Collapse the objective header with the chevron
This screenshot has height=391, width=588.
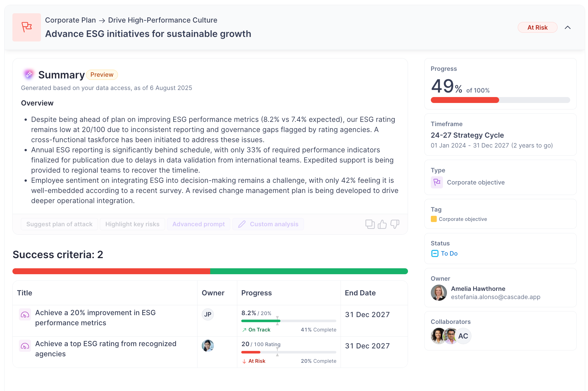tap(568, 27)
